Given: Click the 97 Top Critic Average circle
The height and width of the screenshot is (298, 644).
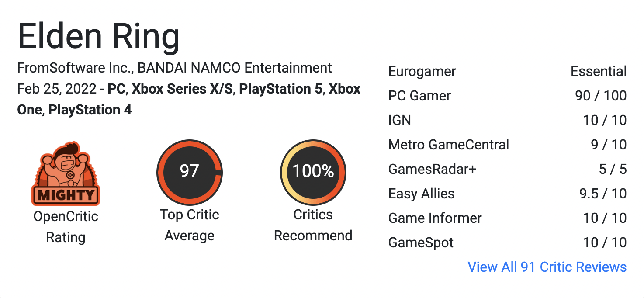Looking at the screenshot, I should pyautogui.click(x=190, y=172).
